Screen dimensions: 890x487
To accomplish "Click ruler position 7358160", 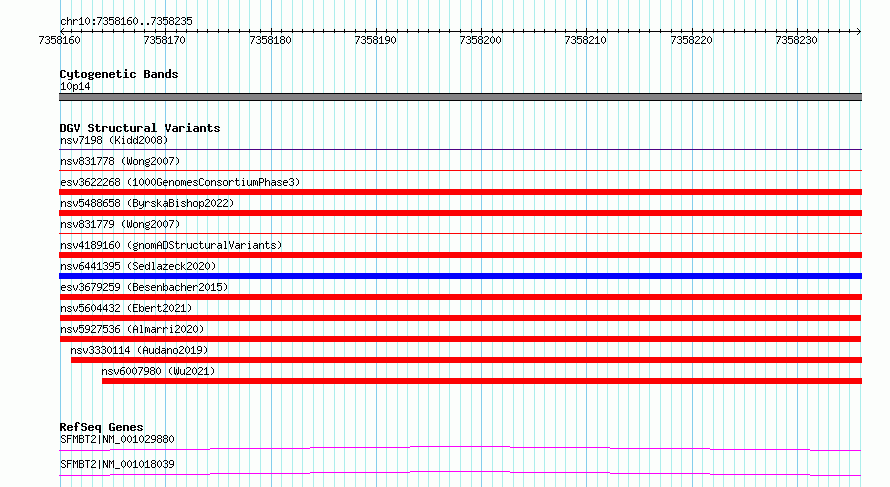I will pos(60,40).
